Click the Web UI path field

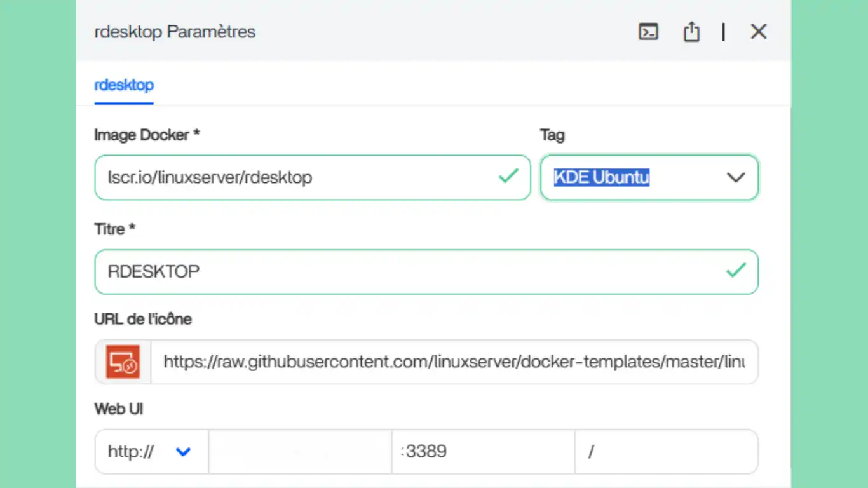(666, 452)
